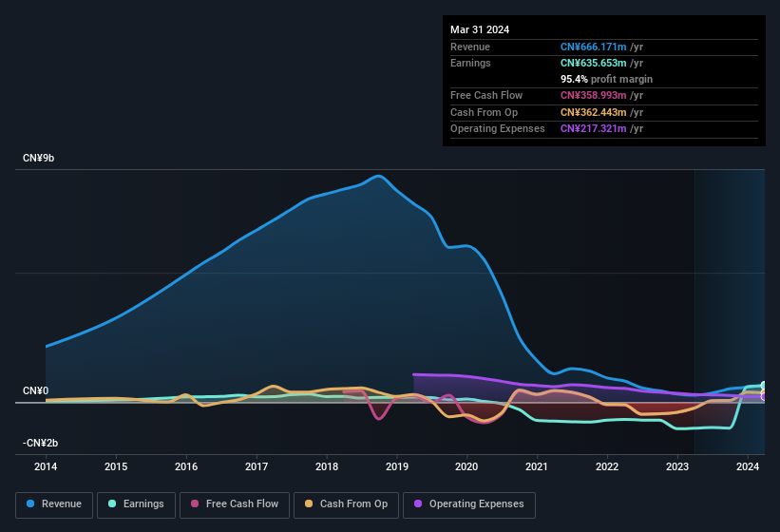780x532 pixels.
Task: Toggle the Free Cash Flow legend button
Action: click(x=235, y=504)
